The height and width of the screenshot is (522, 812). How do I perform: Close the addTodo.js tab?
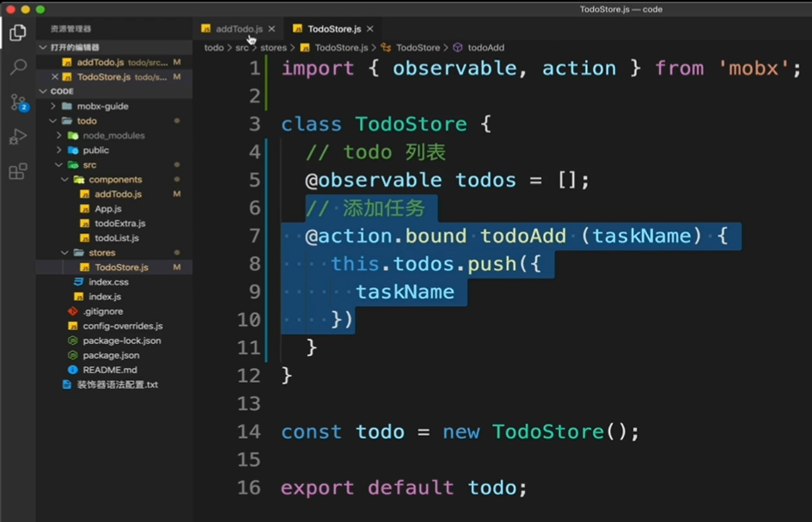[x=272, y=29]
